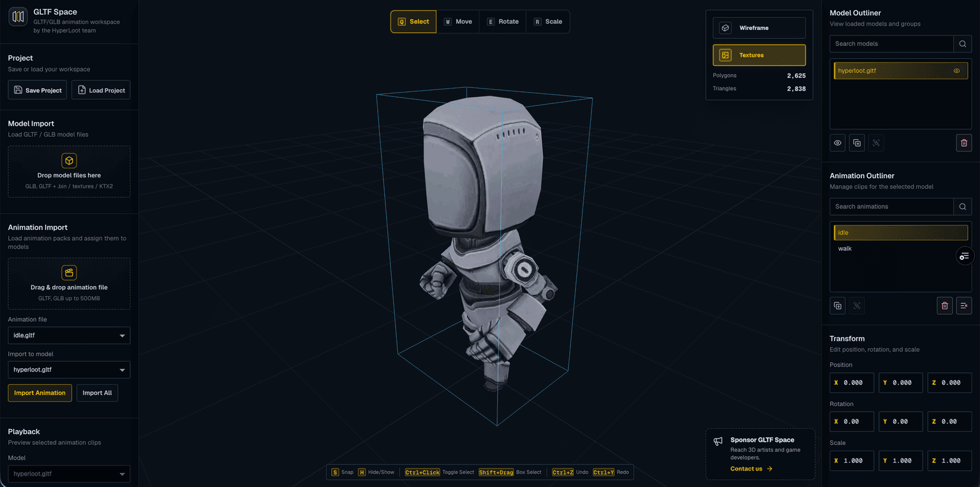
Task: Click the Search animations input field
Action: [891, 206]
